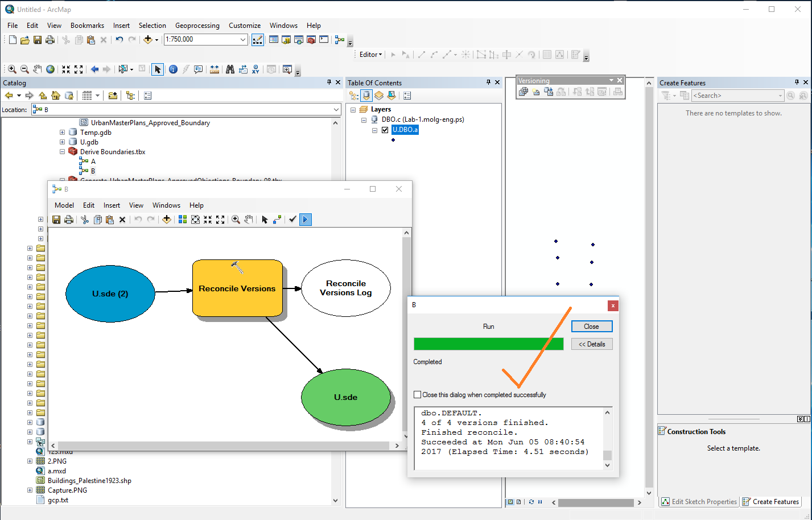
Task: Expand the U.gdb tree node
Action: [x=62, y=142]
